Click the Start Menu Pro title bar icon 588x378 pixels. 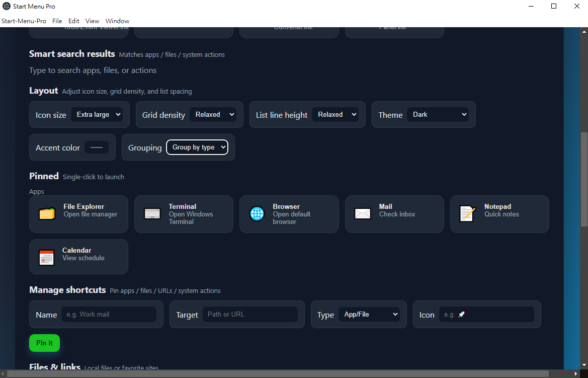click(x=7, y=7)
